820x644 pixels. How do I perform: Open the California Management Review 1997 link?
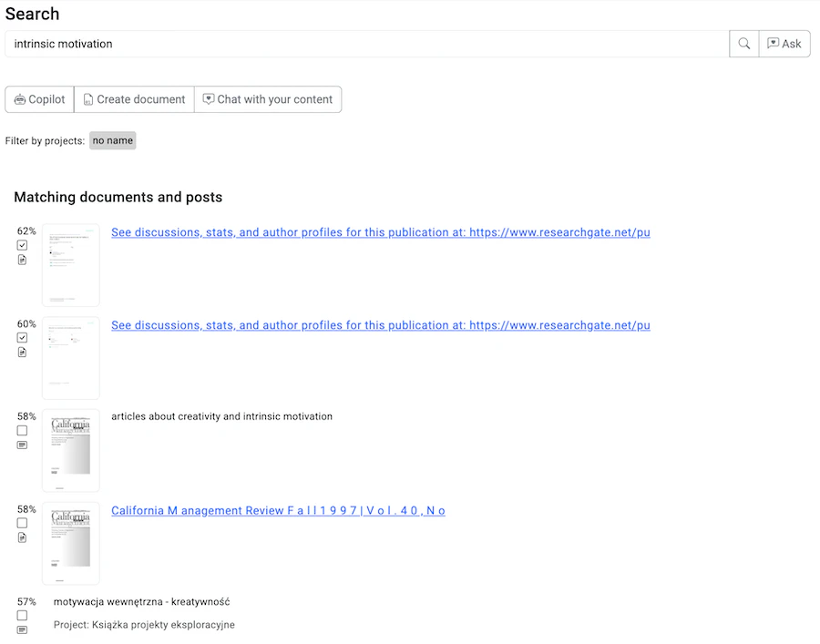[277, 510]
